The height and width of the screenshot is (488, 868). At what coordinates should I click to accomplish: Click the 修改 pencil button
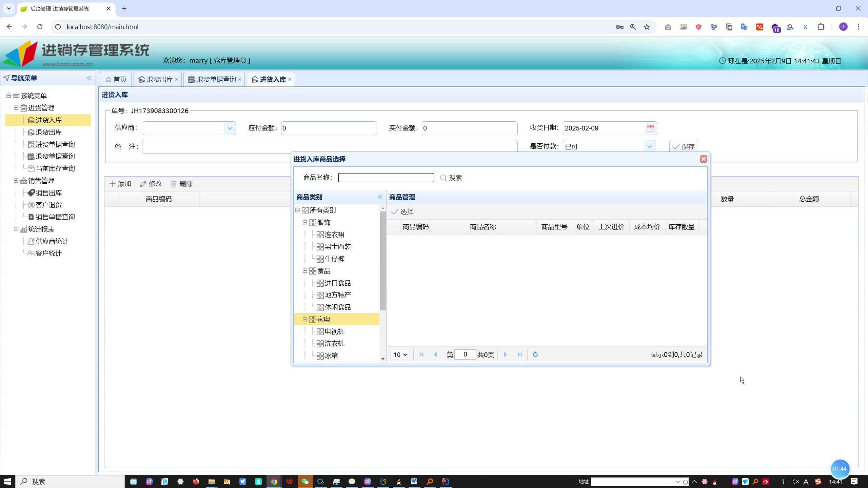[x=151, y=184]
